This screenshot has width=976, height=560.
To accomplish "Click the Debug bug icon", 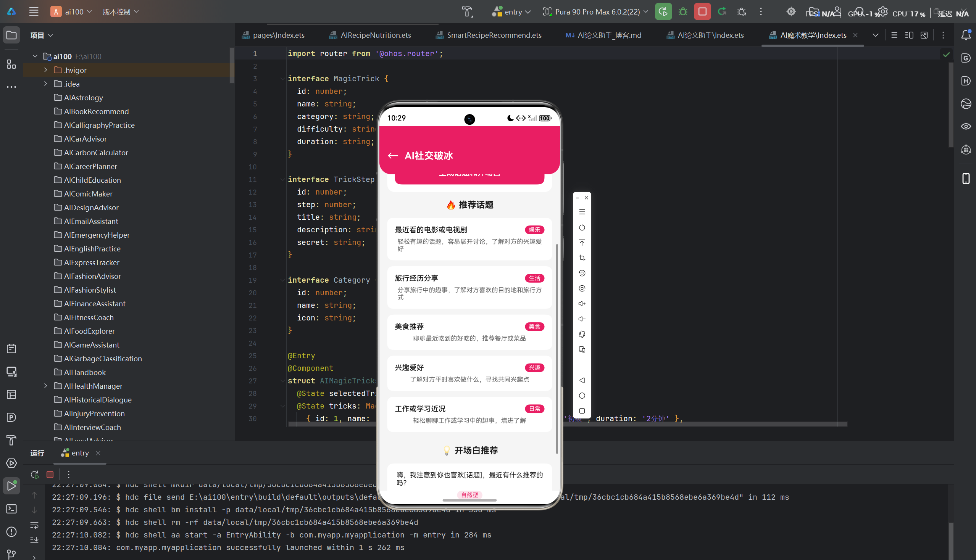I will click(683, 11).
